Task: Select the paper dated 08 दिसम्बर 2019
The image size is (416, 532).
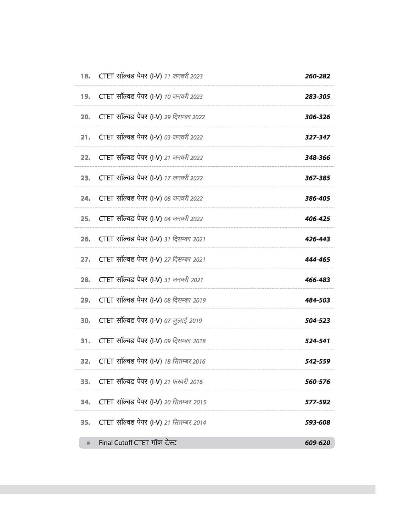Action: (x=204, y=300)
